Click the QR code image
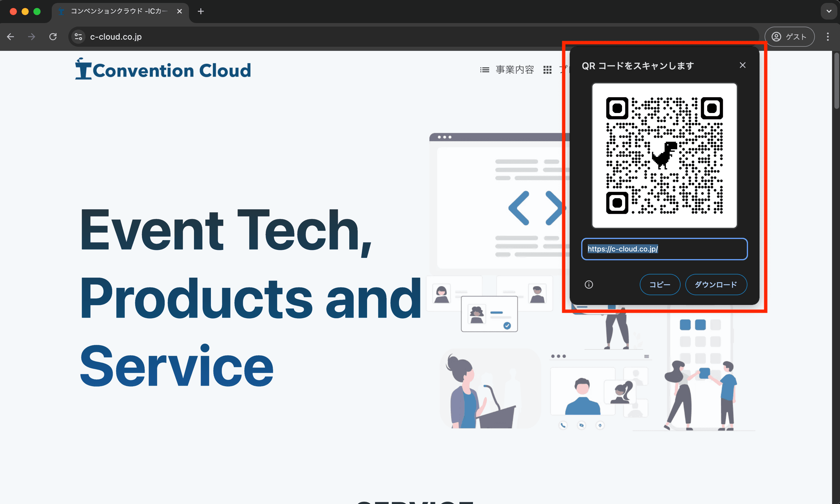The width and height of the screenshot is (840, 504). pyautogui.click(x=665, y=156)
